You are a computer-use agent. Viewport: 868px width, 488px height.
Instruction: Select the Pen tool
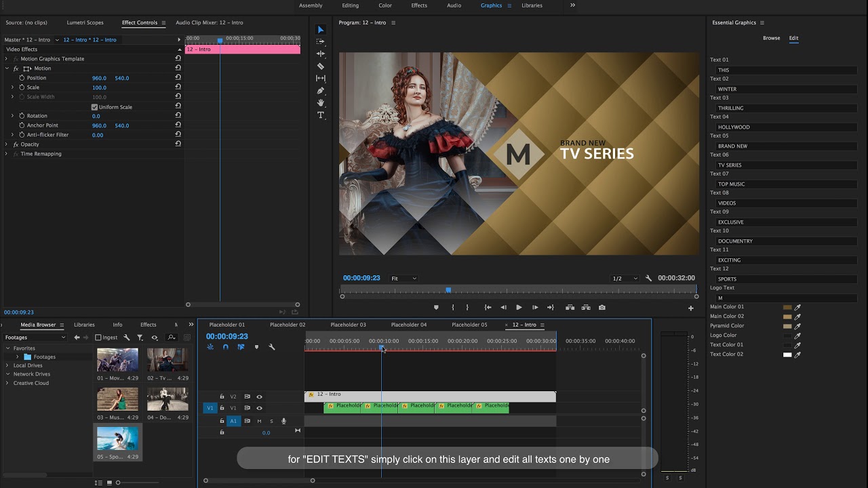(x=321, y=91)
